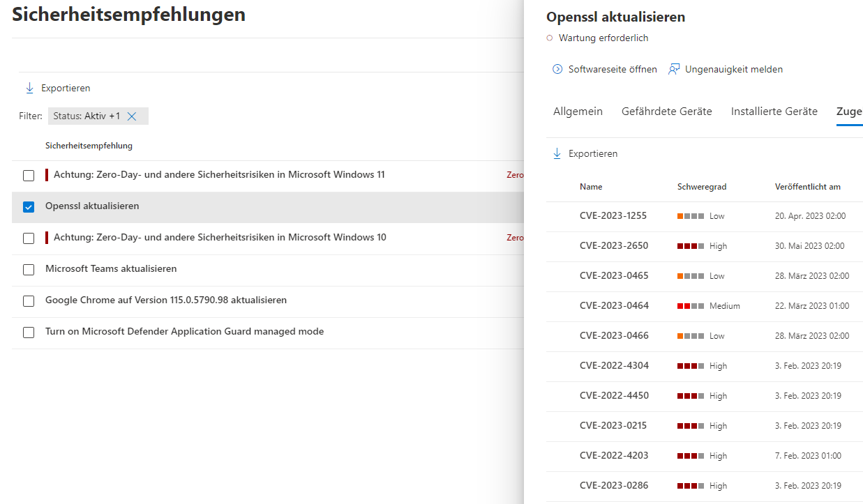Screen dimensions: 863x504
Task: Open CVE-2023-2650 vulnerability entry
Action: pos(613,246)
